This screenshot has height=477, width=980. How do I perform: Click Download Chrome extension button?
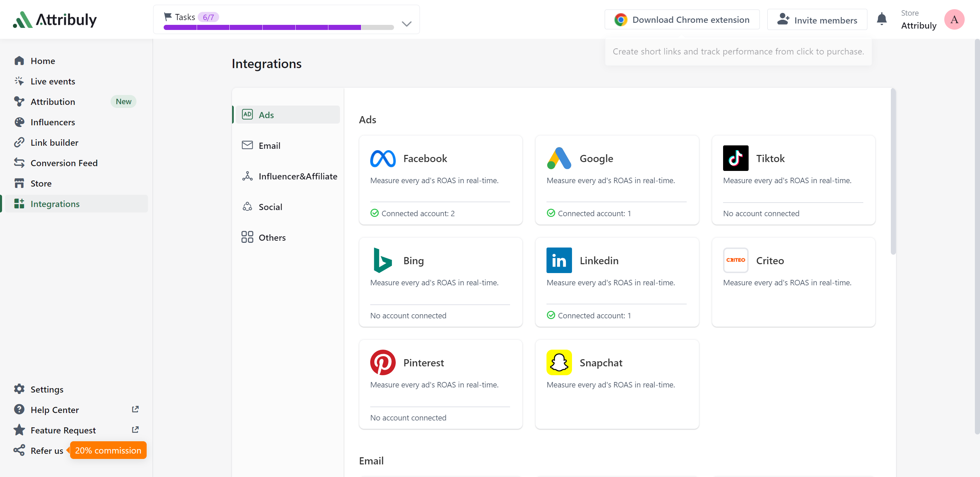pos(682,19)
